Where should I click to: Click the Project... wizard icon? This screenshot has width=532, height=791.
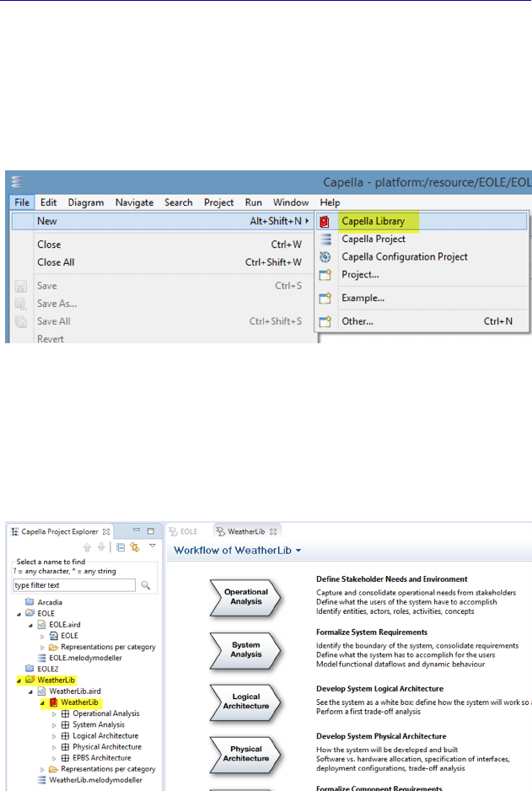click(325, 275)
